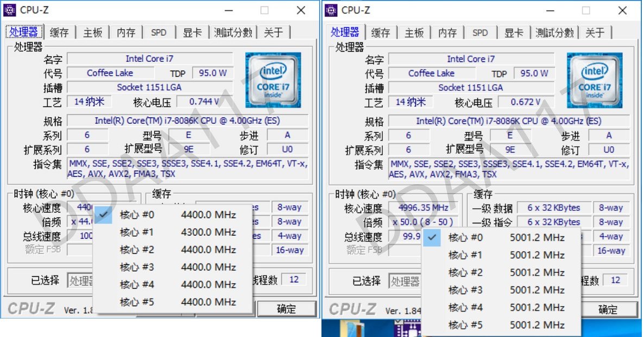Select the 处理器 tab in the left window
Screen dimensions: 644x337
23,32
